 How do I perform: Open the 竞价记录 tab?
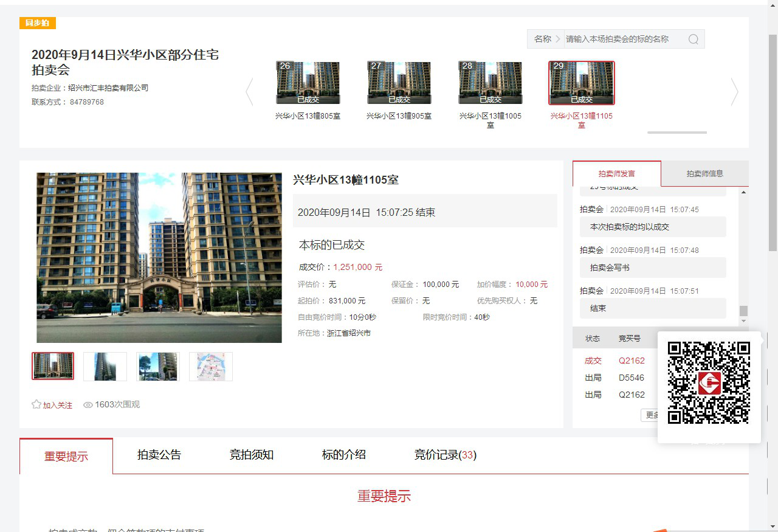point(445,455)
